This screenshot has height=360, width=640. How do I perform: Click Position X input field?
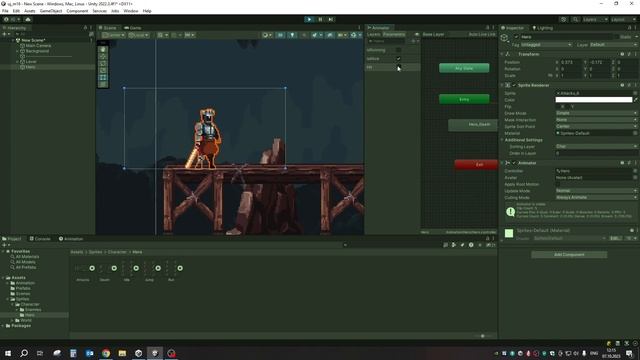pos(571,62)
